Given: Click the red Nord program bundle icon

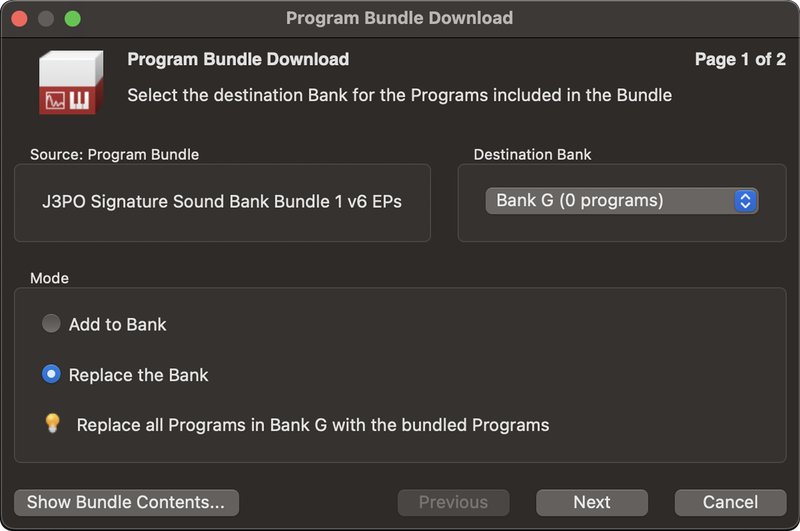Looking at the screenshot, I should click(x=71, y=82).
